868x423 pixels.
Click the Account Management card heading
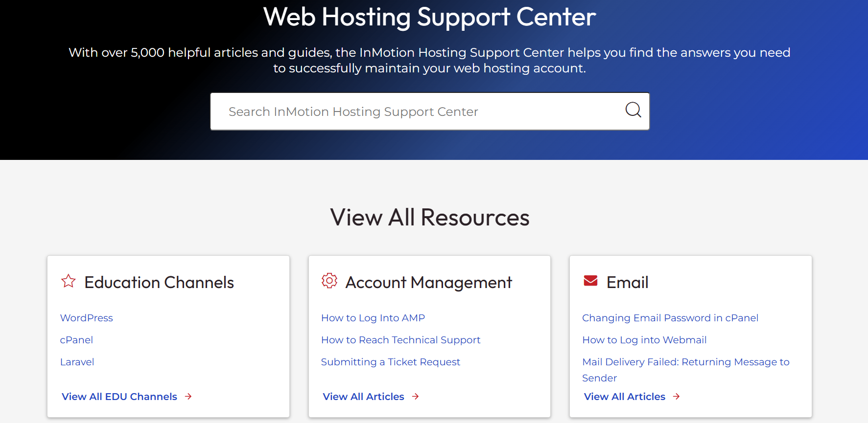[x=429, y=283]
